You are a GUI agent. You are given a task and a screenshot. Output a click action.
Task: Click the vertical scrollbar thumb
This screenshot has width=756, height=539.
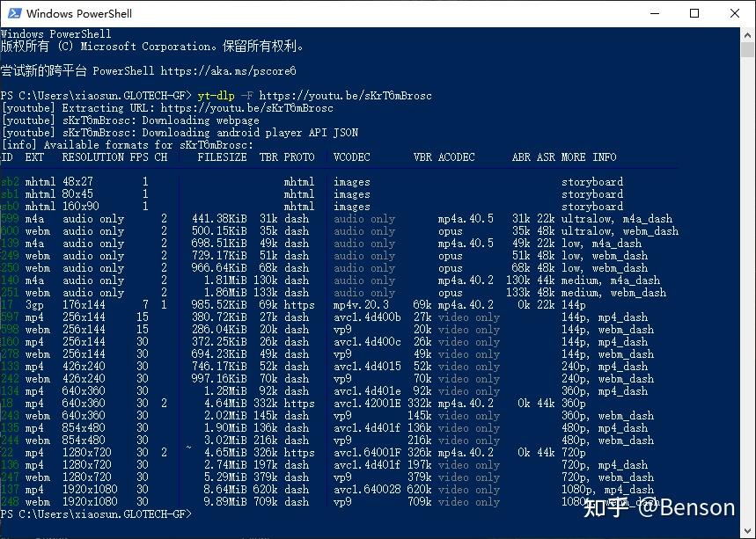click(747, 49)
